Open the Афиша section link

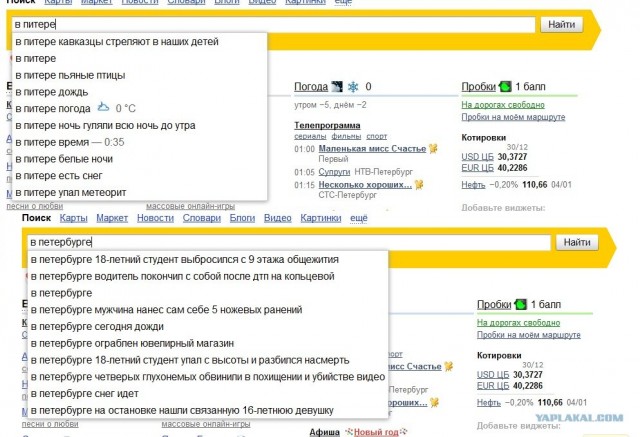coord(324,432)
